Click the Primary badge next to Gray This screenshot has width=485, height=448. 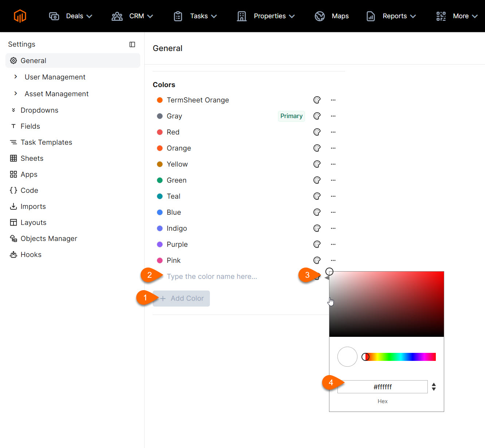[x=291, y=116]
